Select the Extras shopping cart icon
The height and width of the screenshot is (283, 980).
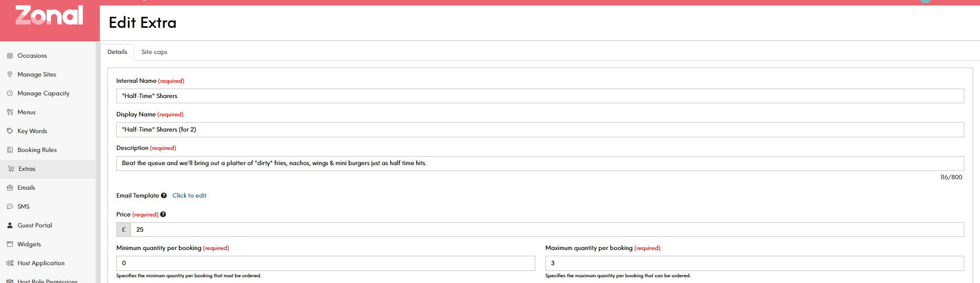point(11,169)
